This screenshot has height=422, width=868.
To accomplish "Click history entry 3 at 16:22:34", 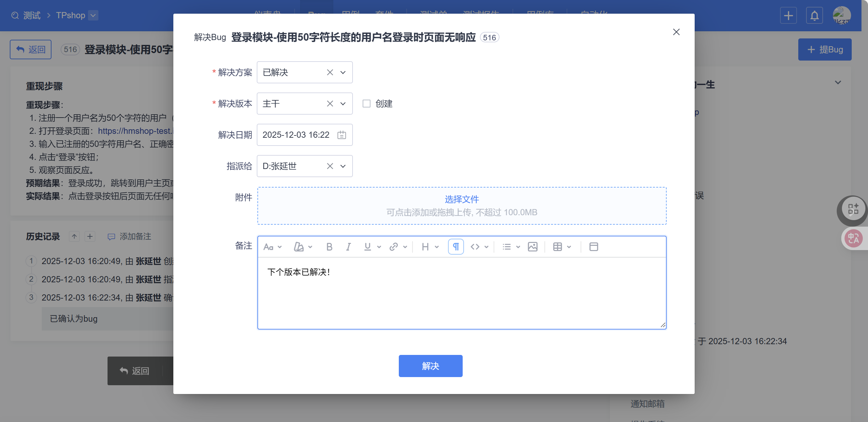I will [107, 297].
